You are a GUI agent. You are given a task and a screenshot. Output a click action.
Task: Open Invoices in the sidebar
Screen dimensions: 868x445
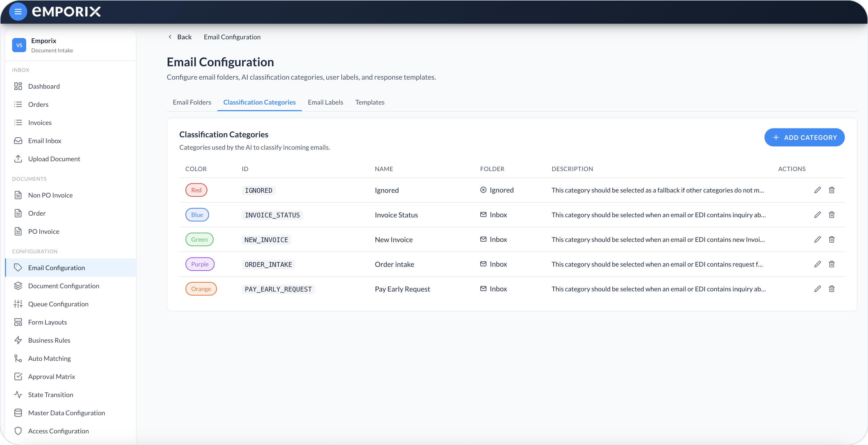[71, 123]
